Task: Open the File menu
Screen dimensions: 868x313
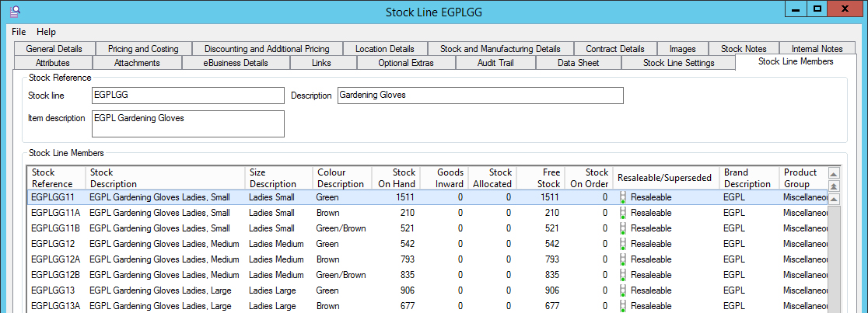Action: 19,32
